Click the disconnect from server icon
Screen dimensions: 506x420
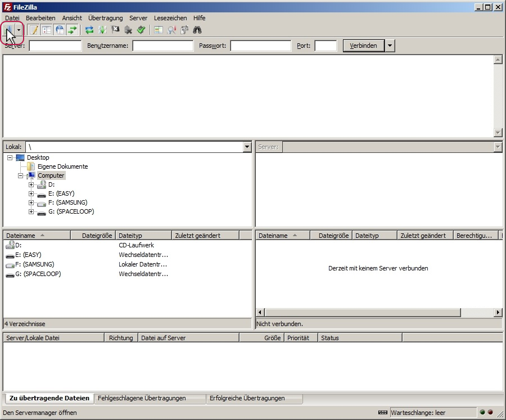128,30
